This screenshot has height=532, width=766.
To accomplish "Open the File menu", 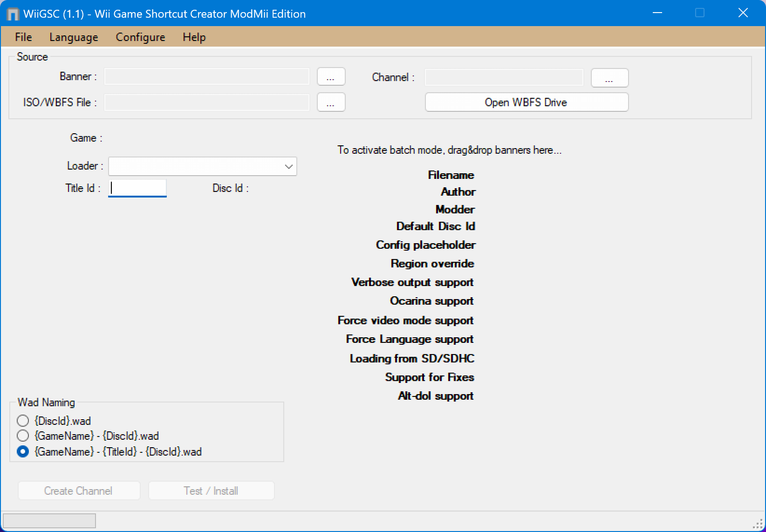I will [23, 37].
